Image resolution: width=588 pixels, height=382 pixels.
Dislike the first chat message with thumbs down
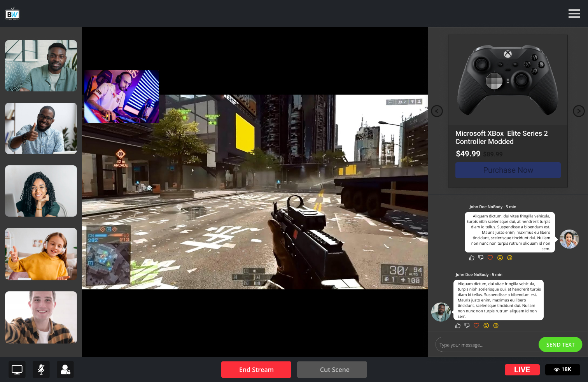tap(481, 258)
